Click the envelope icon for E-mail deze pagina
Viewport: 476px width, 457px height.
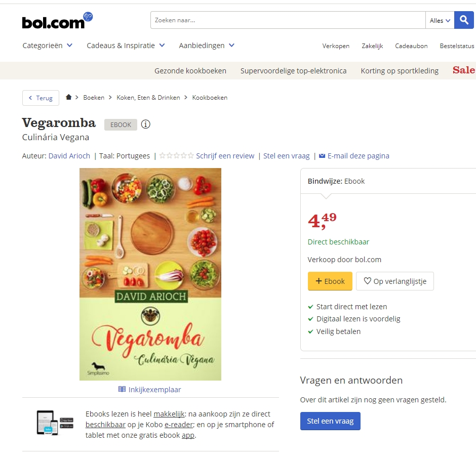coord(322,156)
